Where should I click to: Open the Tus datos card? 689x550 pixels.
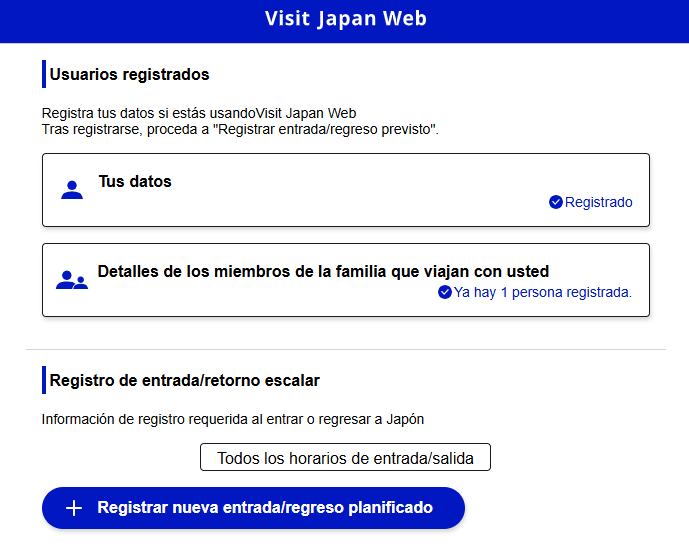click(346, 190)
